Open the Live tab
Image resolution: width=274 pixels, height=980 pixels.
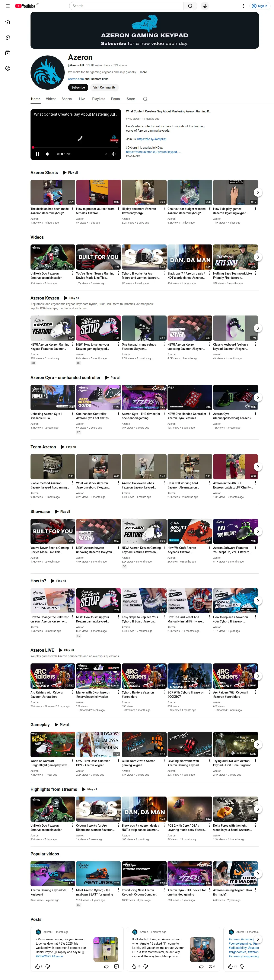point(82,99)
